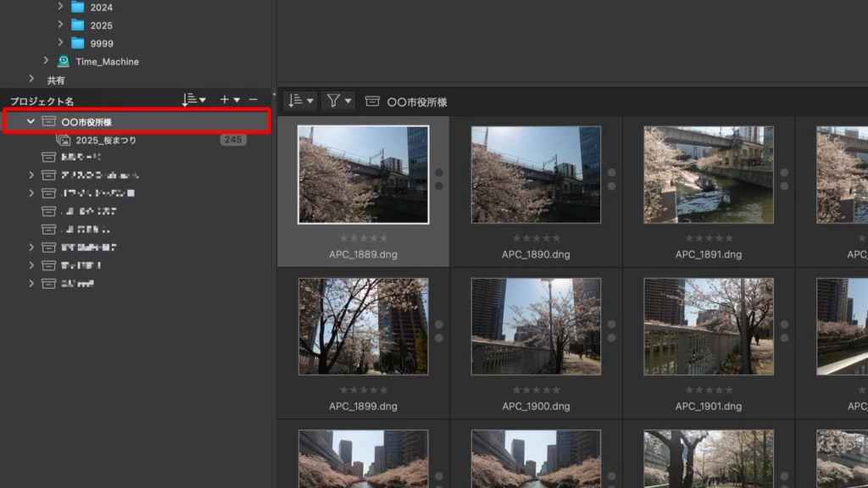Click the 2025_桜まつり album icon
Screen dimensions: 868x488
point(64,140)
